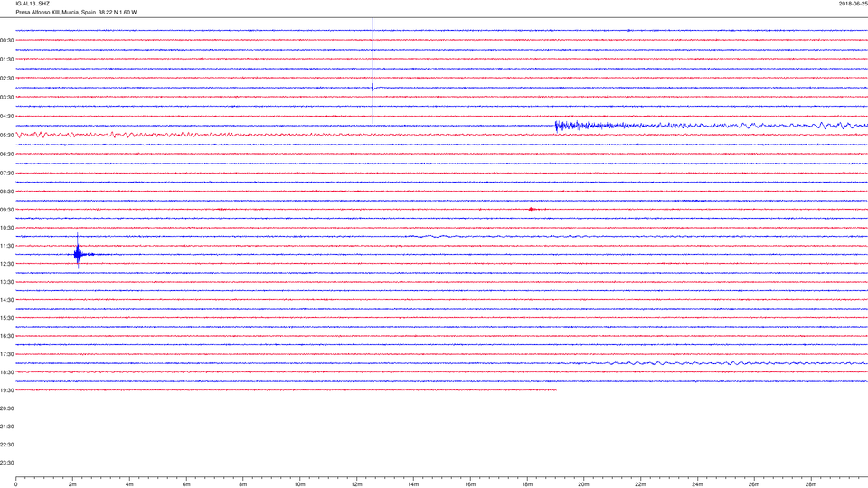Image resolution: width=868 pixels, height=488 pixels.
Task: Click the 16m axis tick label
Action: coord(470,484)
